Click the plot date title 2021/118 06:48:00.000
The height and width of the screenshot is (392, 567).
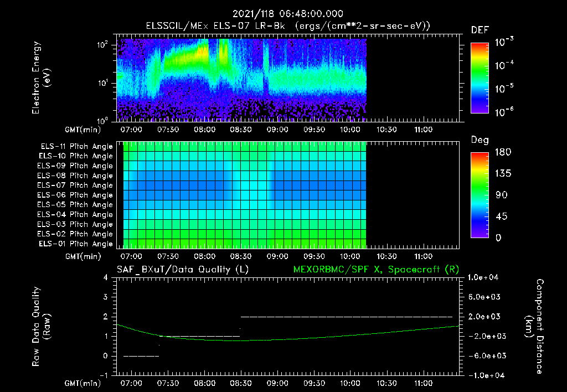pyautogui.click(x=287, y=14)
